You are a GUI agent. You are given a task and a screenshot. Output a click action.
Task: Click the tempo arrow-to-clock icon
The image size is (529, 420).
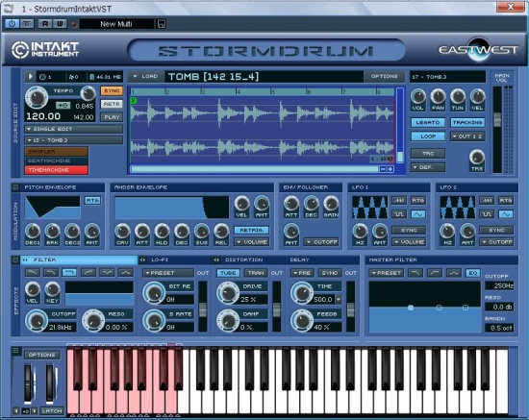(x=63, y=106)
